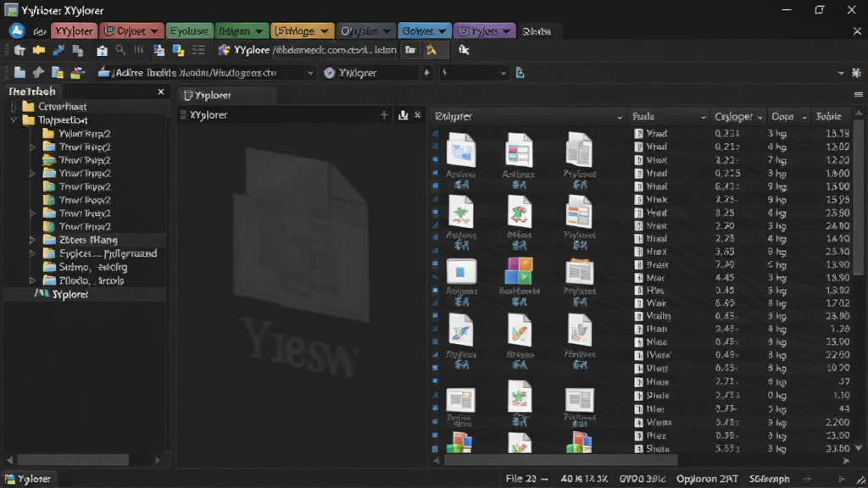868x488 pixels.
Task: Sort by the Dops column header
Action: coord(787,117)
